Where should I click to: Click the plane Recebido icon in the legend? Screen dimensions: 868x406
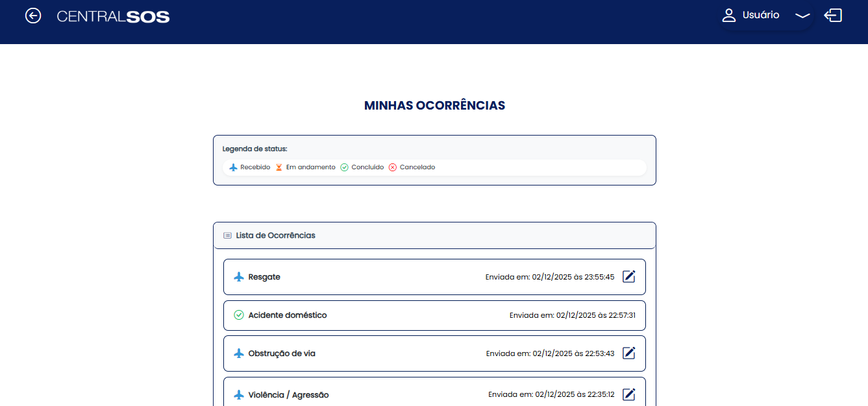pyautogui.click(x=233, y=167)
